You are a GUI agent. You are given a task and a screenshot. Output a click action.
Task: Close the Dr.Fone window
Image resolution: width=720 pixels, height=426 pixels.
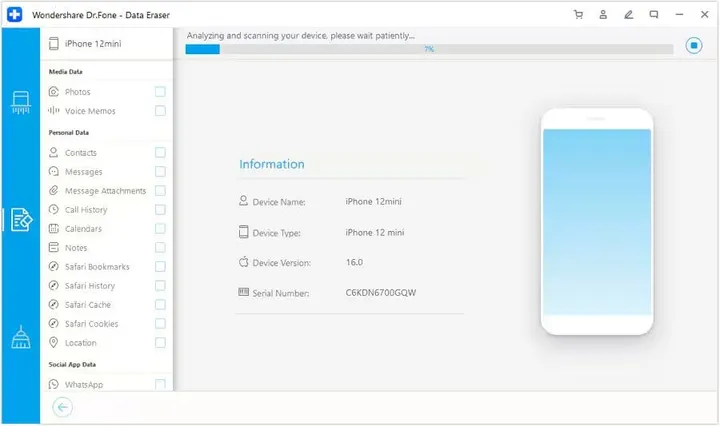click(x=704, y=15)
